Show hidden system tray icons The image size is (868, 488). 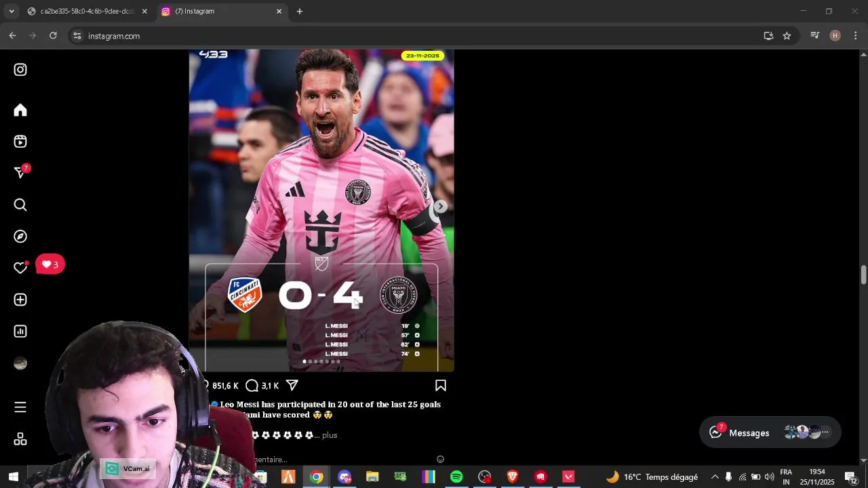pyautogui.click(x=715, y=477)
